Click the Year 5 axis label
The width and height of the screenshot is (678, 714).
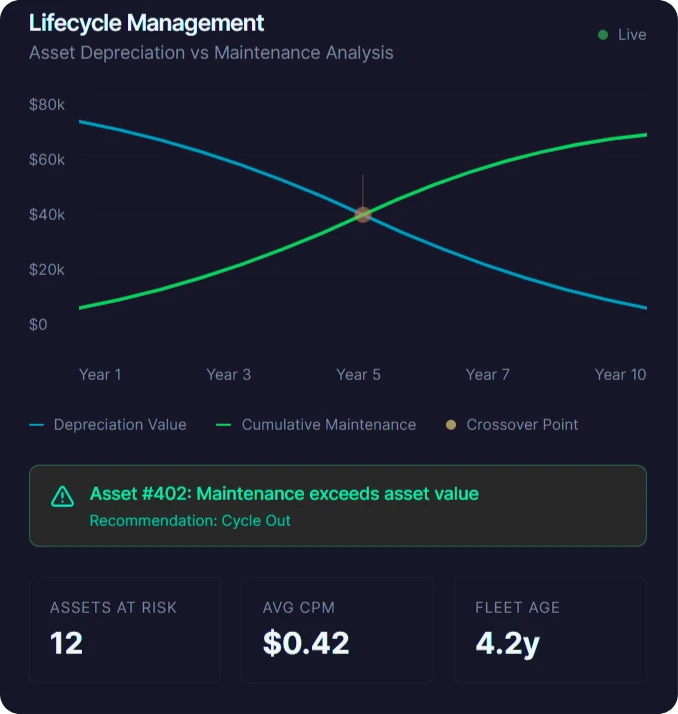point(358,375)
